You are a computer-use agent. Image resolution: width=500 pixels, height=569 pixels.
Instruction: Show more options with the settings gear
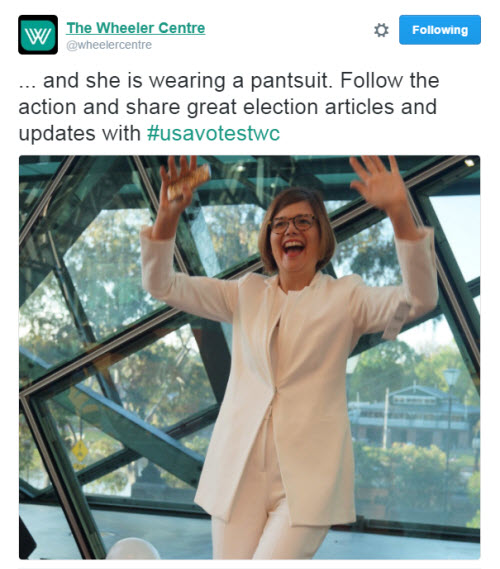[381, 30]
